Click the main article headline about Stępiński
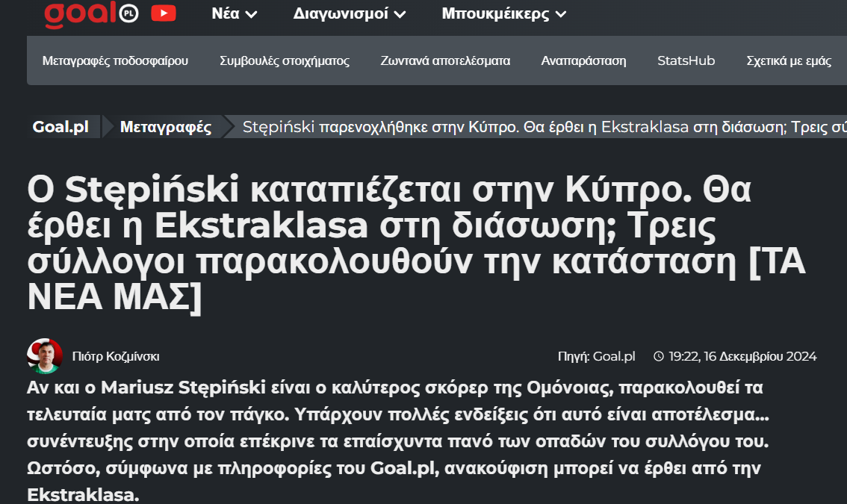 (x=416, y=243)
